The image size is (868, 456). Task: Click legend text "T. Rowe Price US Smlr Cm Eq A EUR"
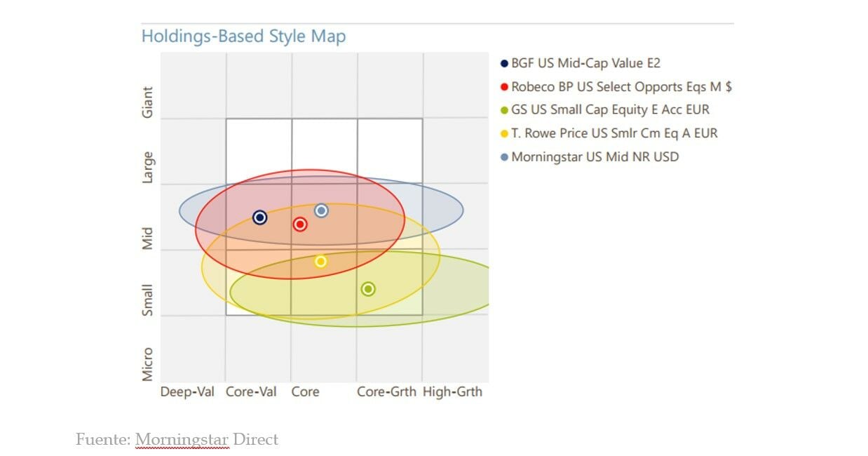615,133
